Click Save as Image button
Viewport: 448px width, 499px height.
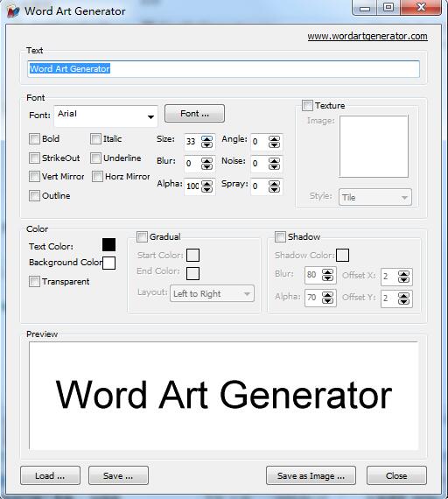point(311,475)
